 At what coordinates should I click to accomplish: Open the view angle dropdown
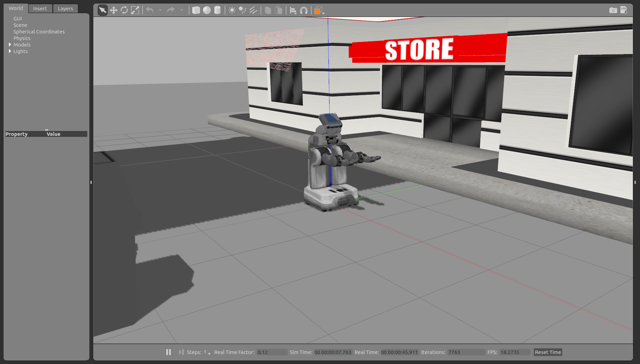(319, 11)
